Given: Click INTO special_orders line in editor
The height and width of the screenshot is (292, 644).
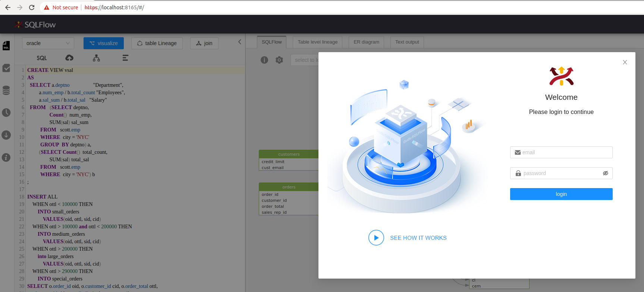Looking at the screenshot, I should point(60,279).
